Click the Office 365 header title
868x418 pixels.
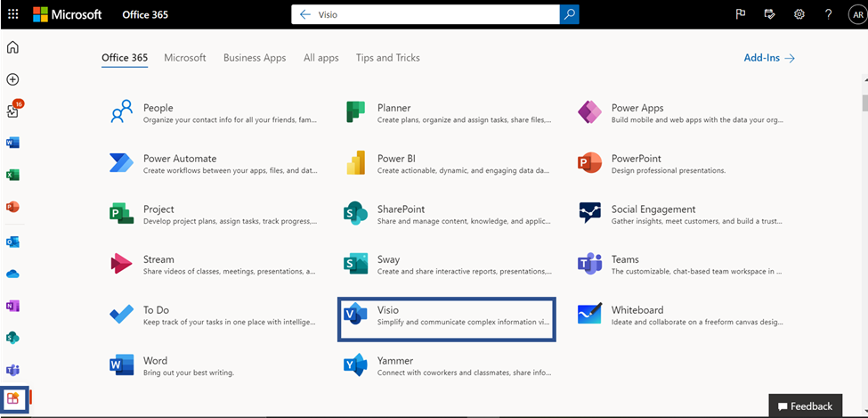[145, 14]
